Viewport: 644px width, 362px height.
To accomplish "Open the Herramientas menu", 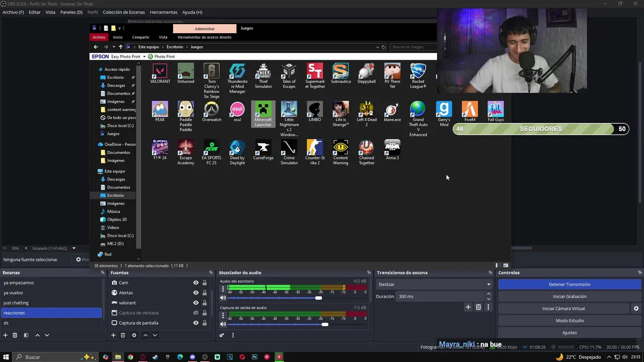I will 164,12.
